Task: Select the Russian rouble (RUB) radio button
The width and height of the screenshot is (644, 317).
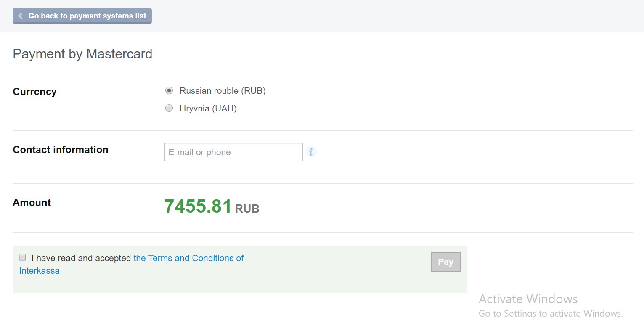Action: (x=169, y=90)
